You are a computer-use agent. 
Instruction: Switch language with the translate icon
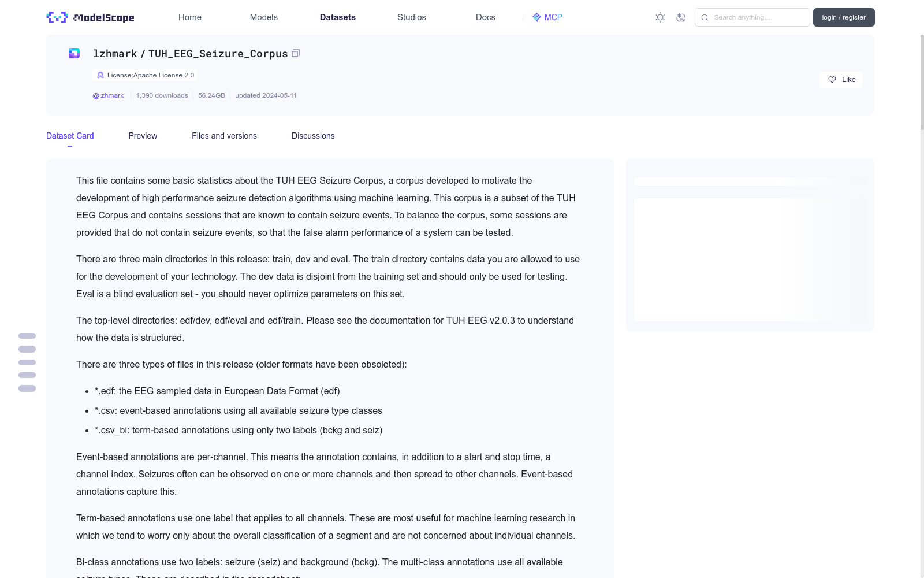[681, 17]
